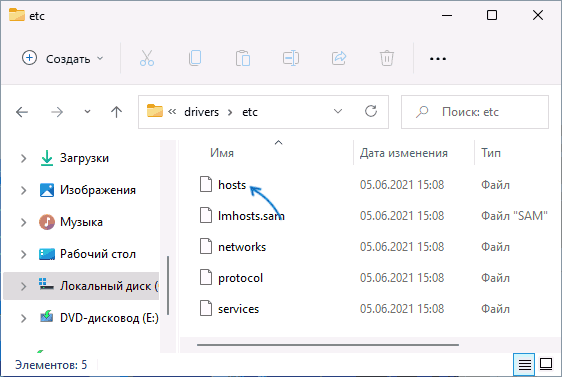Click the lmhosts.sam file icon

206,215
